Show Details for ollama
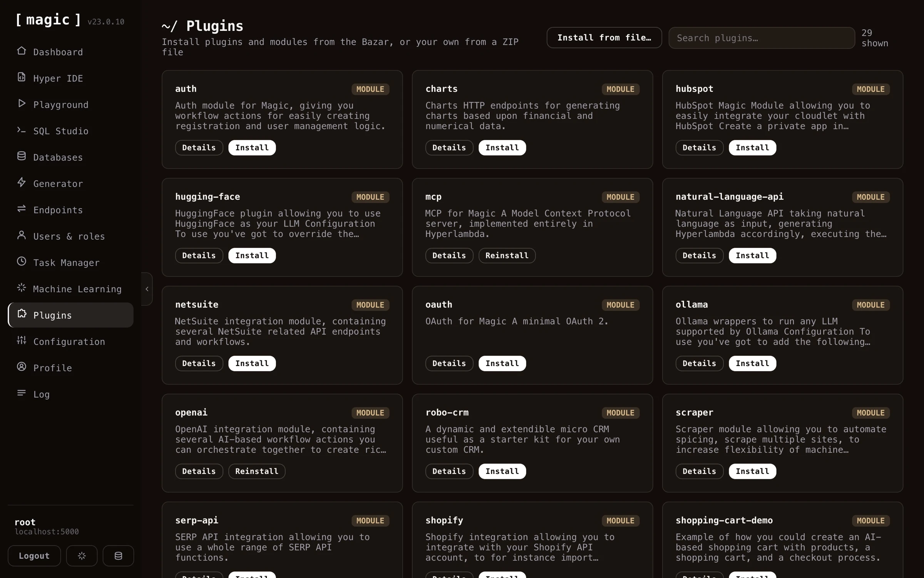The image size is (924, 578). pyautogui.click(x=700, y=363)
